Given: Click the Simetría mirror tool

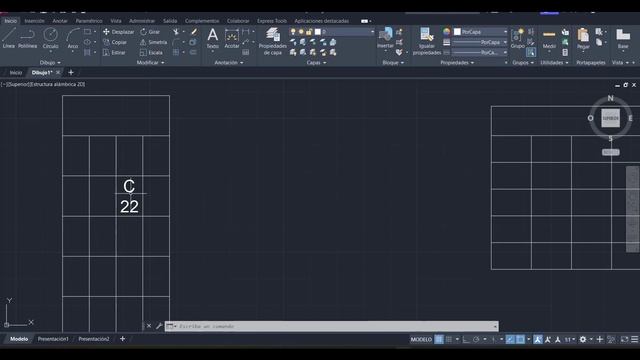Looking at the screenshot, I should [153, 42].
